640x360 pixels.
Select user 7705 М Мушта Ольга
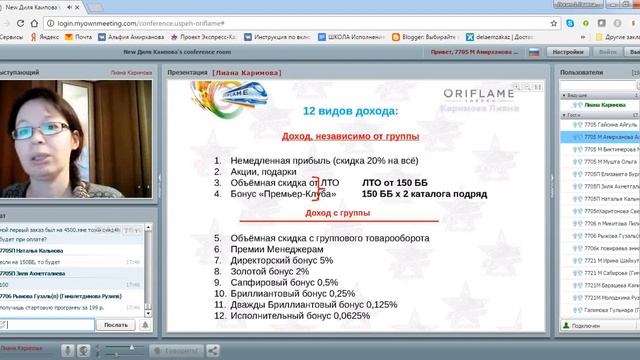(600, 162)
